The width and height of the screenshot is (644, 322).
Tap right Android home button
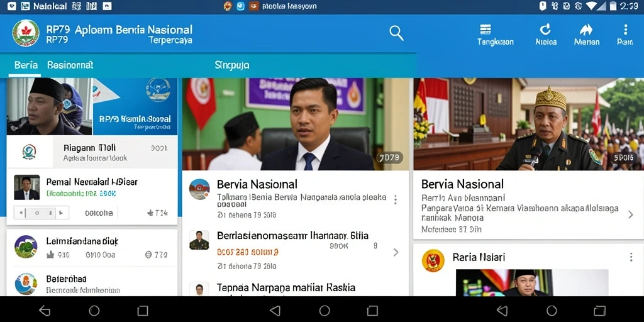(552, 311)
